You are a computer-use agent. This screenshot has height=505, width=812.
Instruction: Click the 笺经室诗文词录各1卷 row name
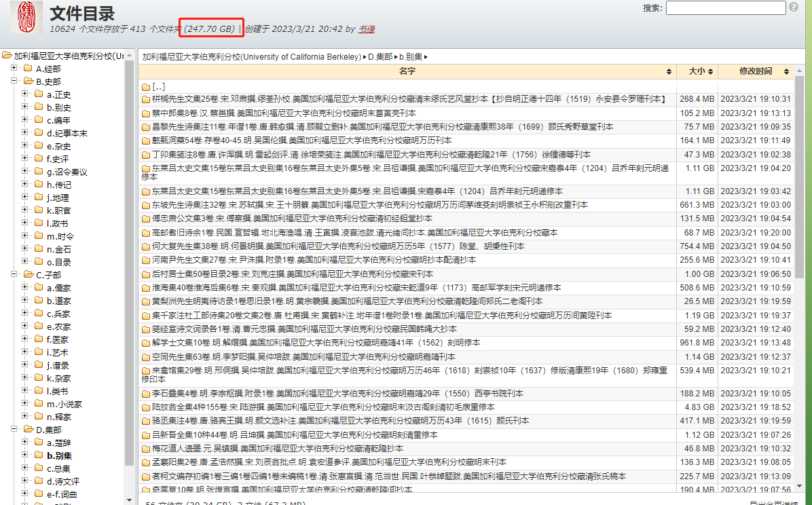coord(304,329)
